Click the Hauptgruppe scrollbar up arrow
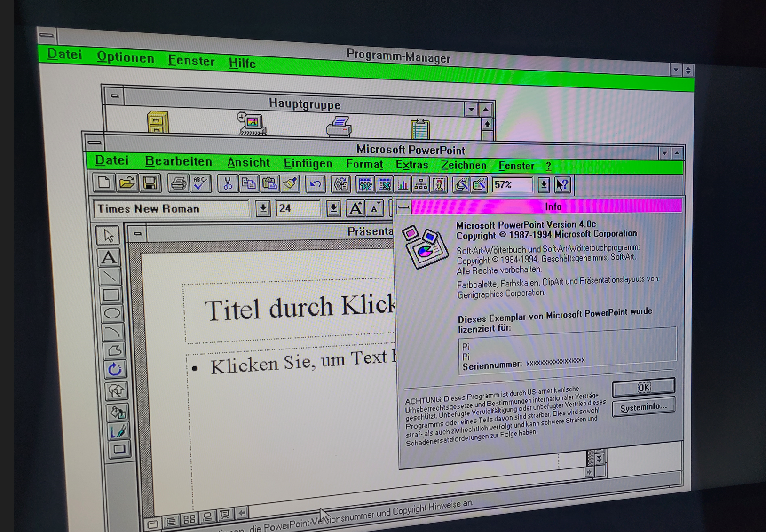Viewport: 766px width, 532px height. 487,124
